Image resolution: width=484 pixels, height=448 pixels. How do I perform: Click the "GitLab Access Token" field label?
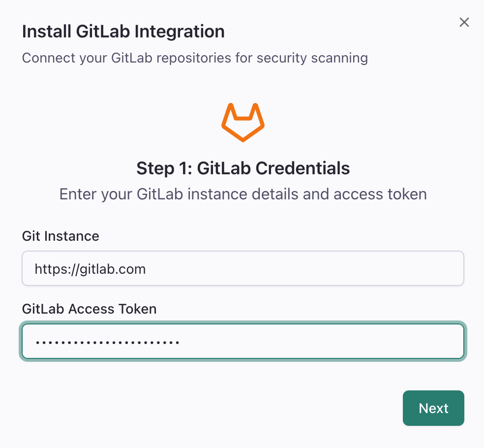[x=89, y=309]
